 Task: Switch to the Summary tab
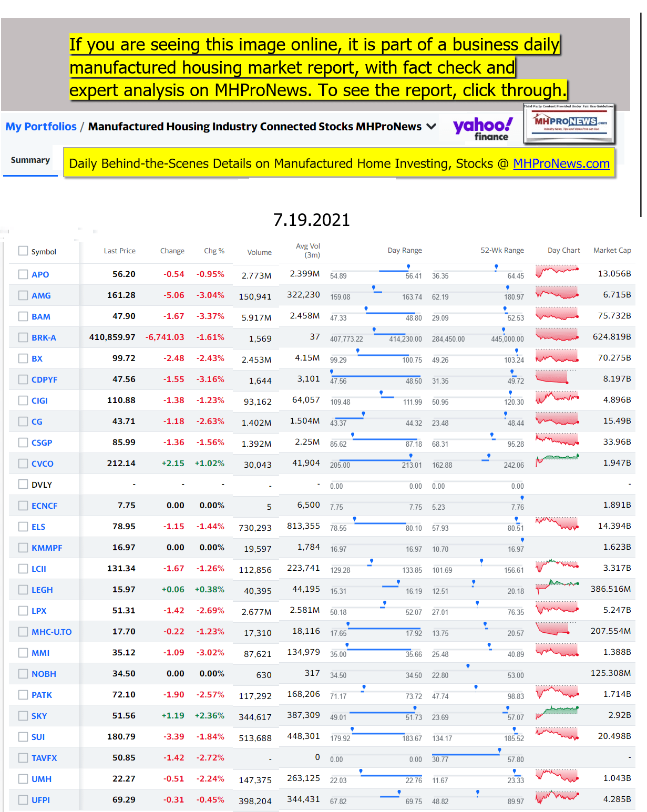[30, 160]
